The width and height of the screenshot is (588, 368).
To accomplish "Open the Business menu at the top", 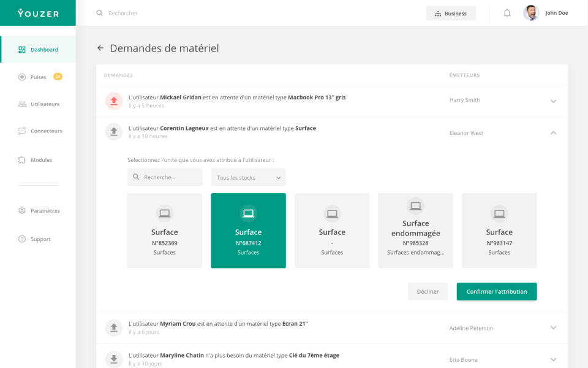I will 451,13.
